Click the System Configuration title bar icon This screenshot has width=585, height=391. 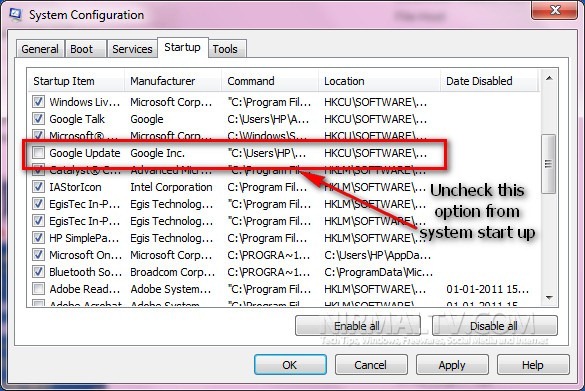(x=15, y=14)
